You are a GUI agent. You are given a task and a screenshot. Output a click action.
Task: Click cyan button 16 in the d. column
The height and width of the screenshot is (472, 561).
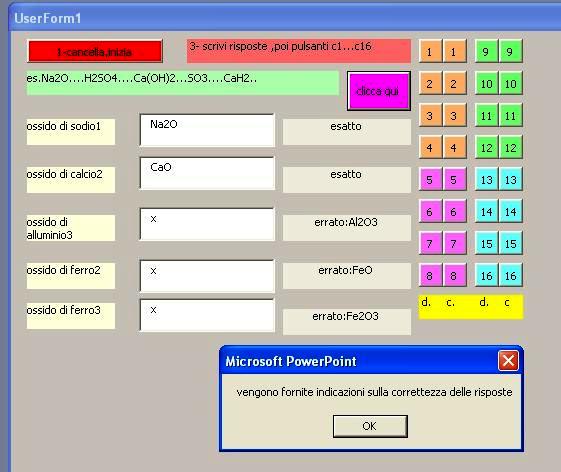click(x=487, y=275)
